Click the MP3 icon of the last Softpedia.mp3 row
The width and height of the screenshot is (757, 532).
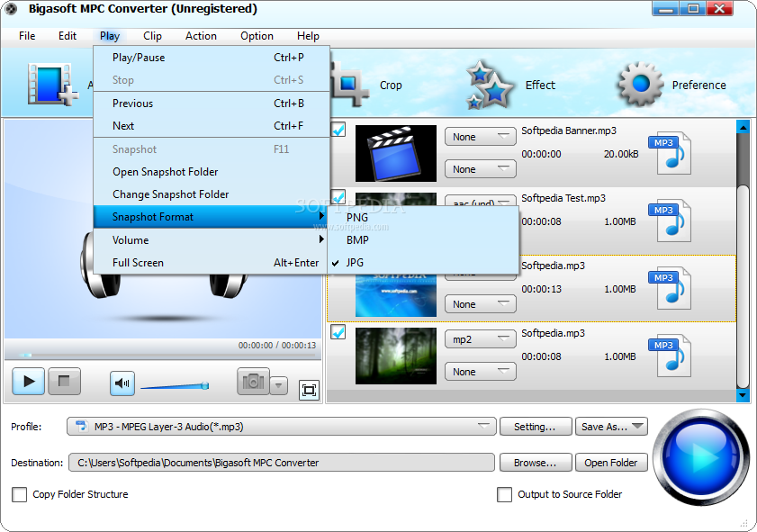[x=670, y=356]
